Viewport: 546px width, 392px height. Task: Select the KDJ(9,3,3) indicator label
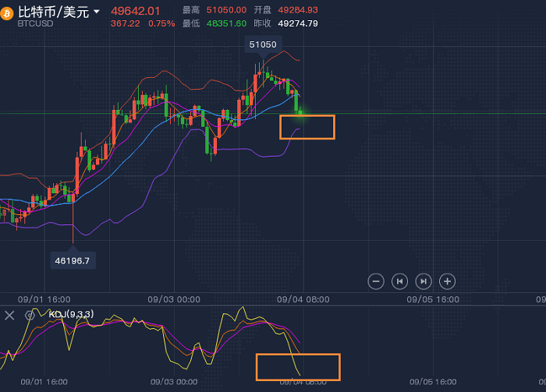pyautogui.click(x=71, y=314)
